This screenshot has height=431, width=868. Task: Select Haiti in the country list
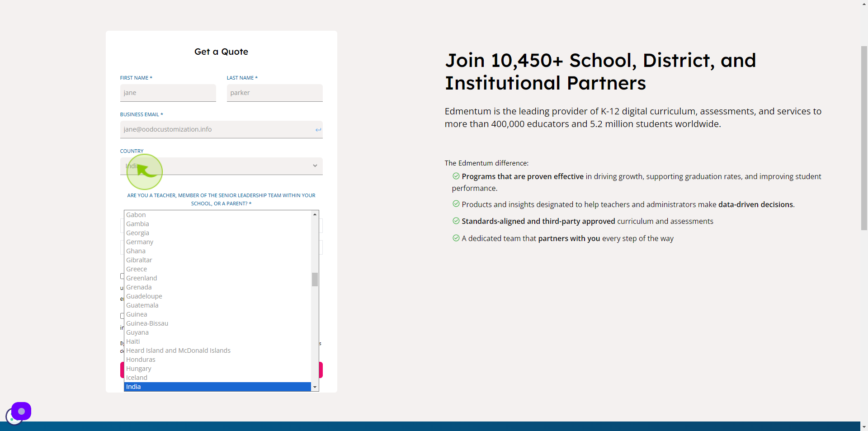[x=217, y=341]
